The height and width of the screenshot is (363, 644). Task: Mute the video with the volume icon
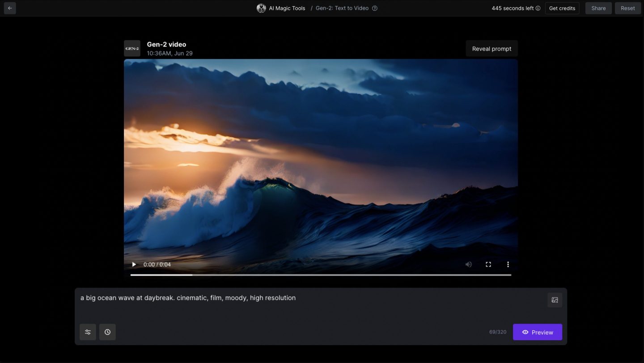pos(468,264)
